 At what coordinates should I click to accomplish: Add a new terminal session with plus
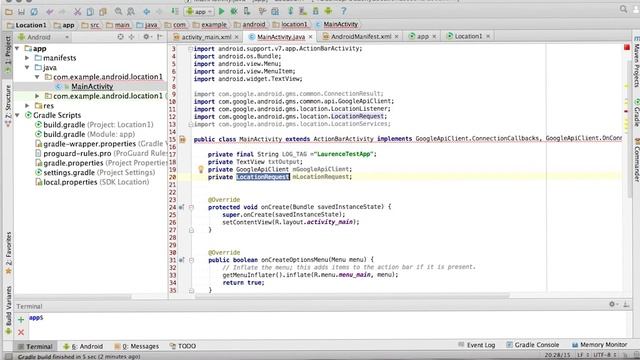[21, 320]
